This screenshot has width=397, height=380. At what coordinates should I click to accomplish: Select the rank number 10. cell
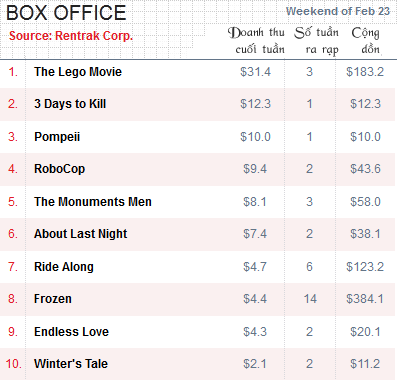click(14, 364)
